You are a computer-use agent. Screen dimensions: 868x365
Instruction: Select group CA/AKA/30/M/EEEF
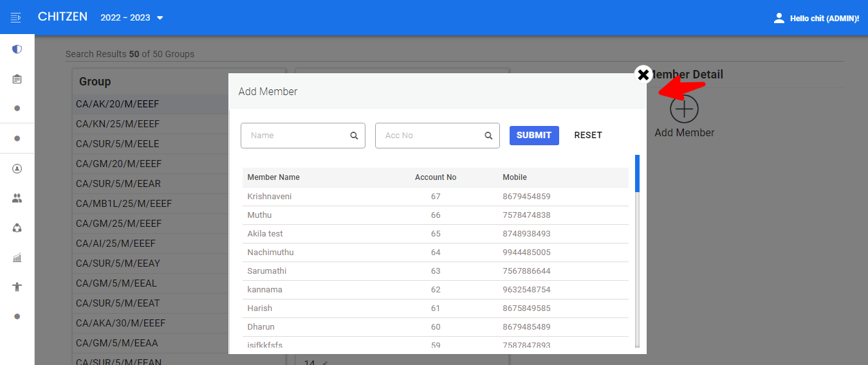tap(151, 323)
